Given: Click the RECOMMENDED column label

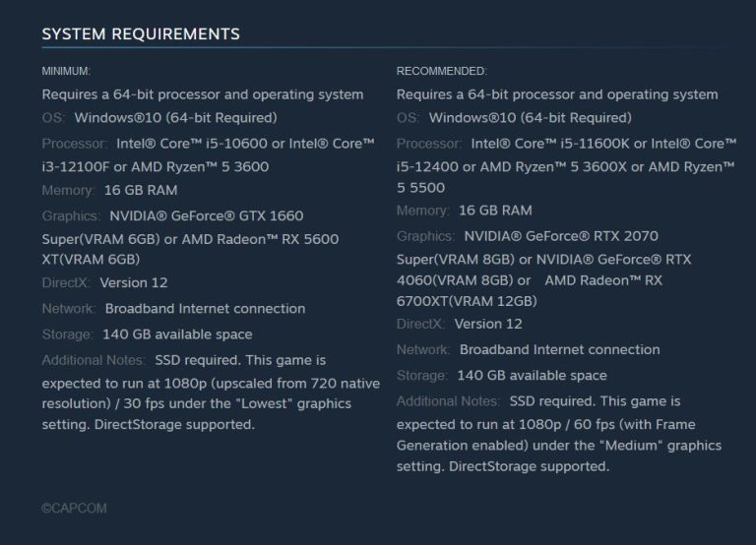Looking at the screenshot, I should point(441,72).
